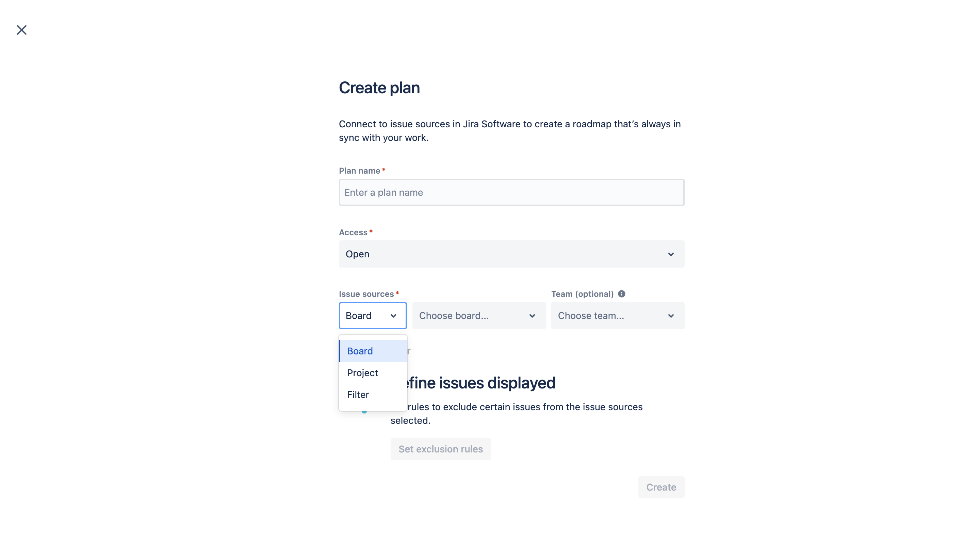Image resolution: width=980 pixels, height=559 pixels.
Task: Select Filter from the issue sources dropdown
Action: [357, 394]
